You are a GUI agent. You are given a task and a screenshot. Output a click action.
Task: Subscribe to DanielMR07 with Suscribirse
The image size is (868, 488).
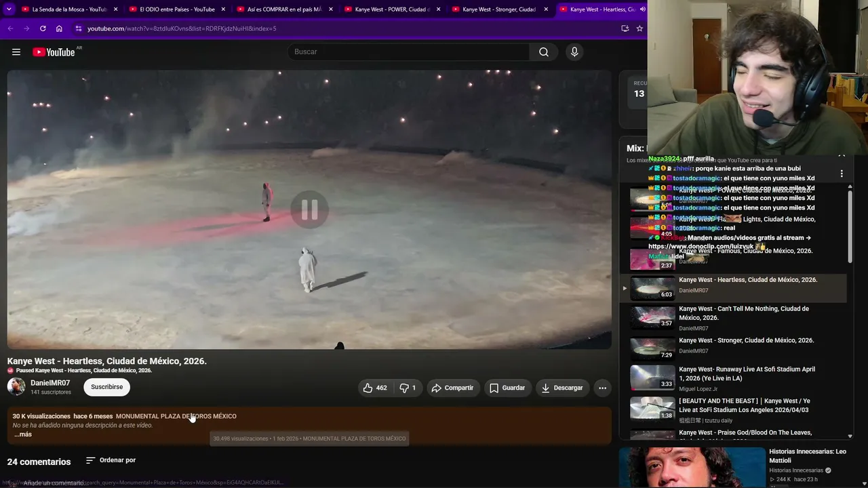106,388
